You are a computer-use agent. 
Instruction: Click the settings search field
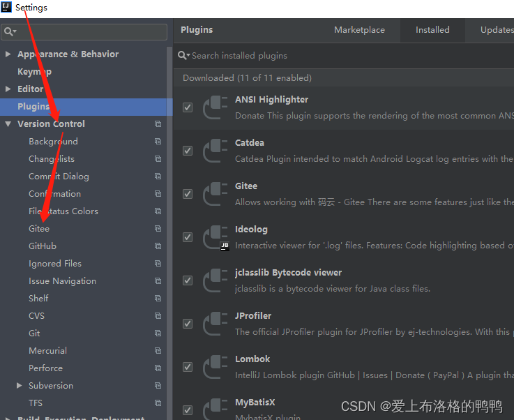(x=84, y=32)
